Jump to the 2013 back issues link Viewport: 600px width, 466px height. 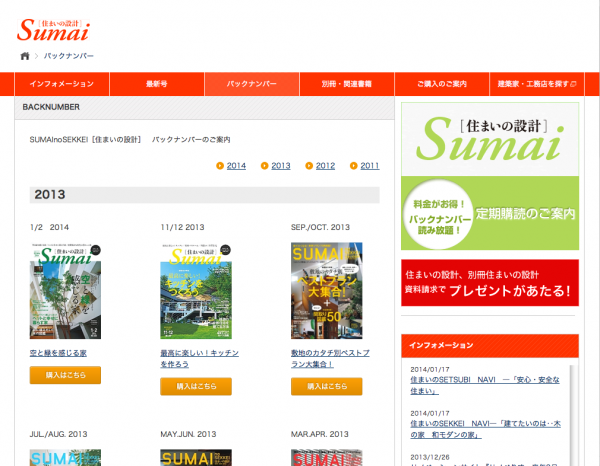coord(281,165)
